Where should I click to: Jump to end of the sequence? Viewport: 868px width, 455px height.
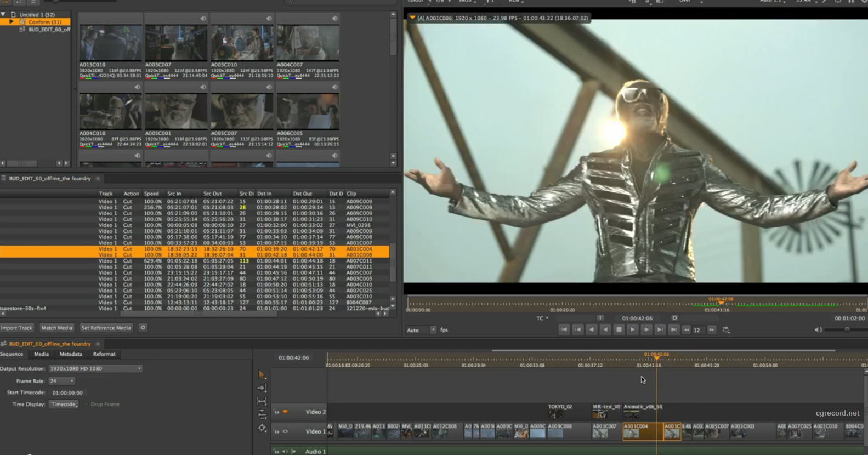click(x=673, y=329)
